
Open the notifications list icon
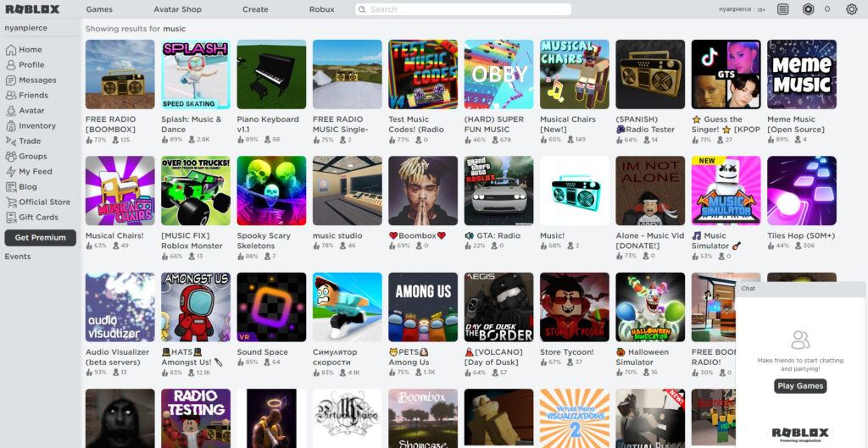click(782, 8)
